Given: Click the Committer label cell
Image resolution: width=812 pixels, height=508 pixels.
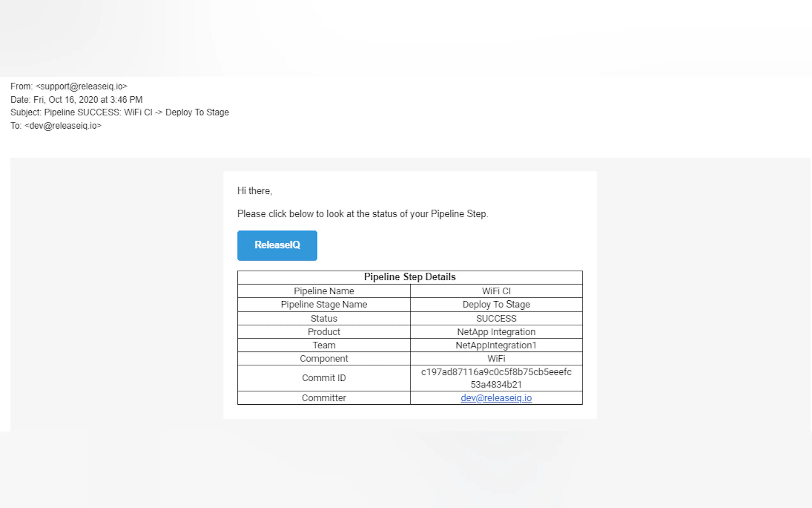Looking at the screenshot, I should [x=324, y=398].
